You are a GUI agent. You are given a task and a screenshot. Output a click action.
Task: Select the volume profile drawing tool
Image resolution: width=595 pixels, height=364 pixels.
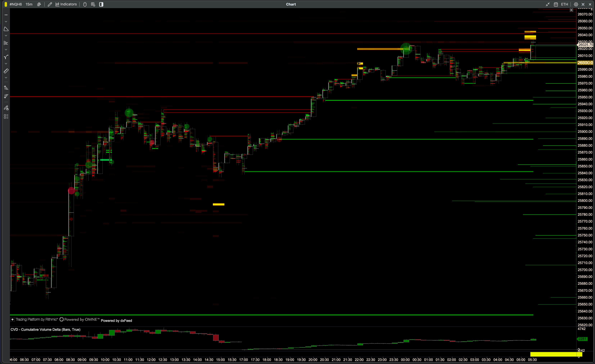6,43
